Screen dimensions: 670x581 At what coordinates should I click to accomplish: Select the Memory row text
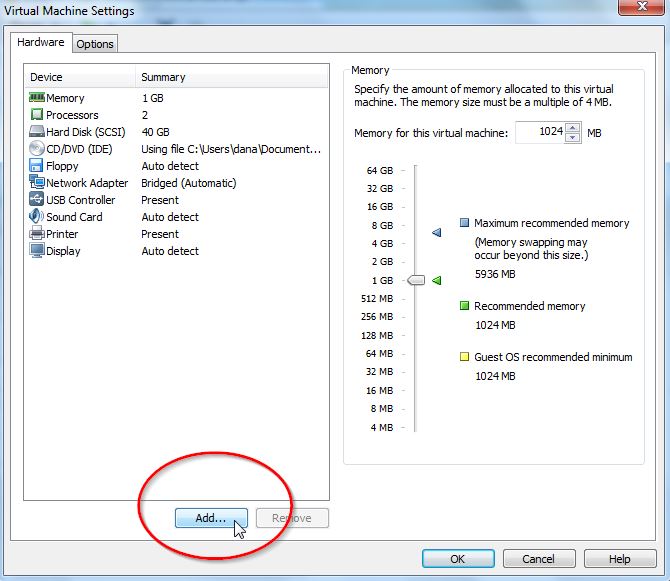tap(65, 98)
